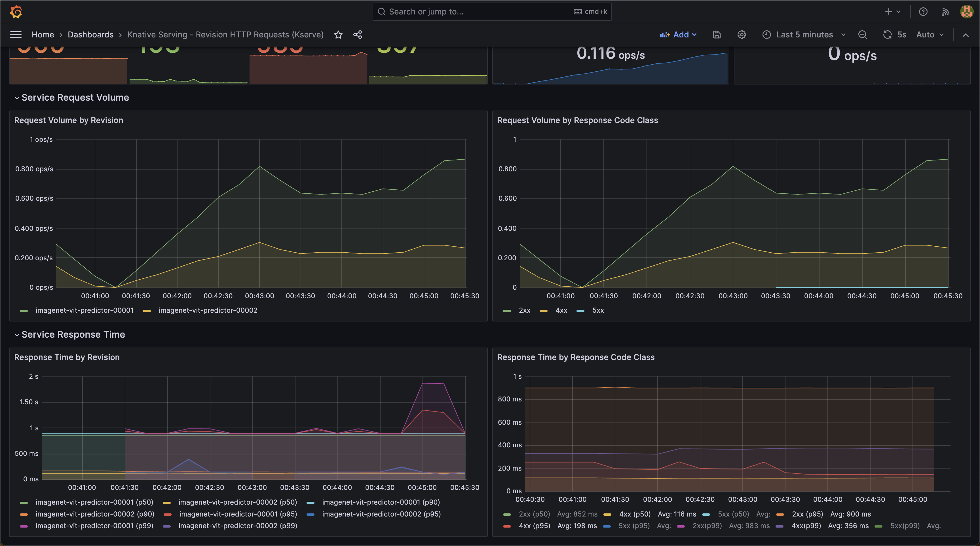Toggle the 4xx (p95) legend series
Viewport: 980px width, 546px height.
click(x=534, y=526)
